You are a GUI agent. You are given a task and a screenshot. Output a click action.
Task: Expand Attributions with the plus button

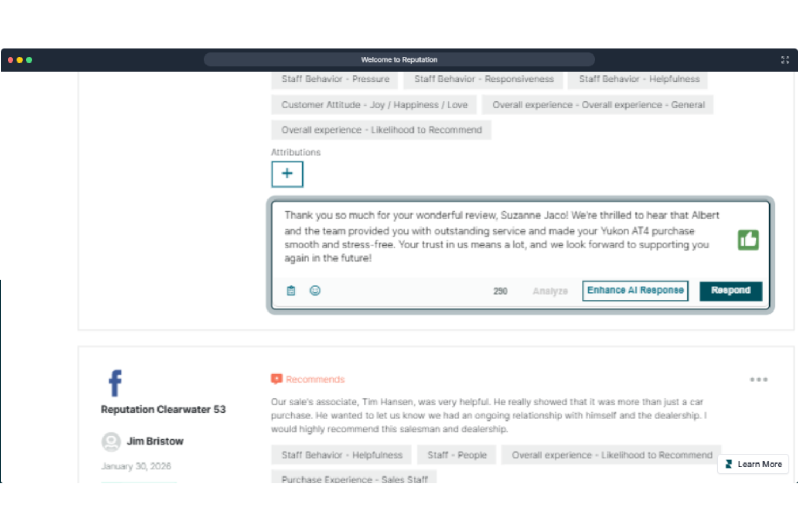point(287,174)
